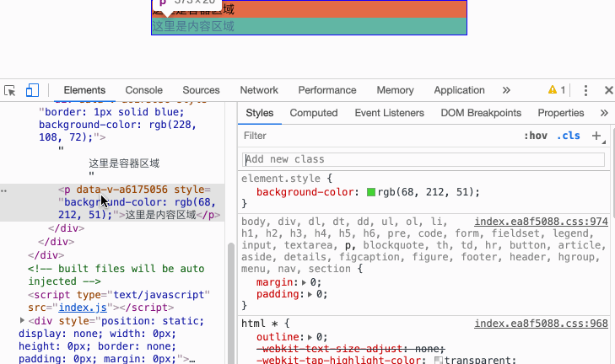The height and width of the screenshot is (364, 615).
Task: Click the green 这里是内容区域 paragraph on page
Action: click(309, 26)
